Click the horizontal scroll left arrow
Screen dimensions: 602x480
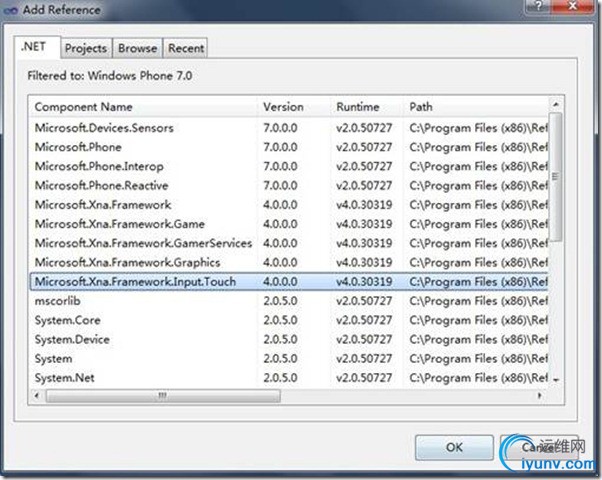click(x=36, y=395)
